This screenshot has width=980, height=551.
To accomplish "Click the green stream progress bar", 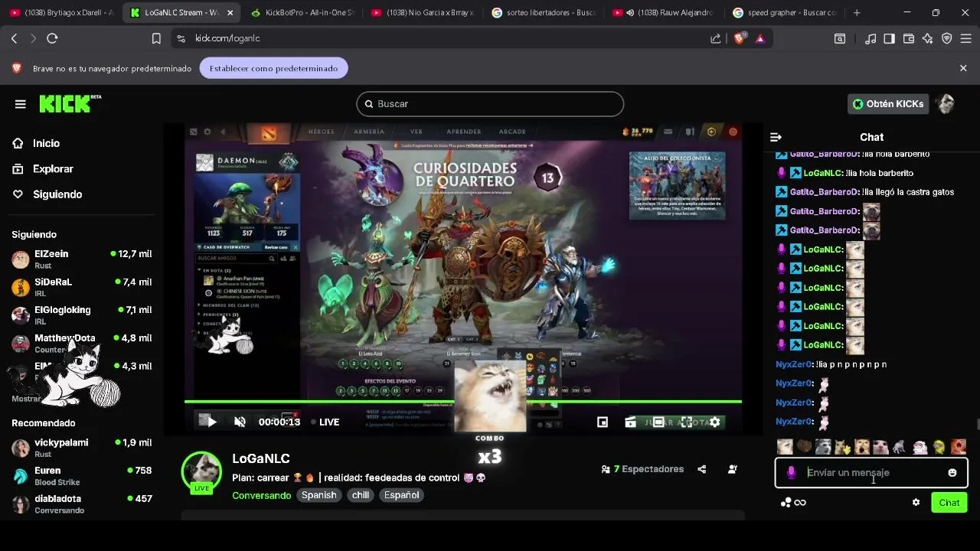I will pos(462,401).
